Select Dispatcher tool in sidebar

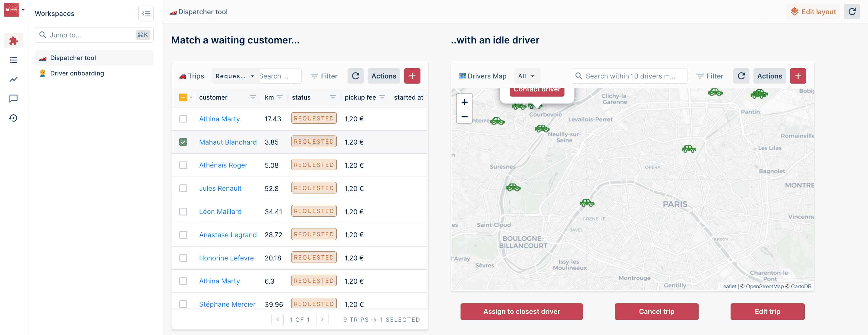click(x=73, y=58)
